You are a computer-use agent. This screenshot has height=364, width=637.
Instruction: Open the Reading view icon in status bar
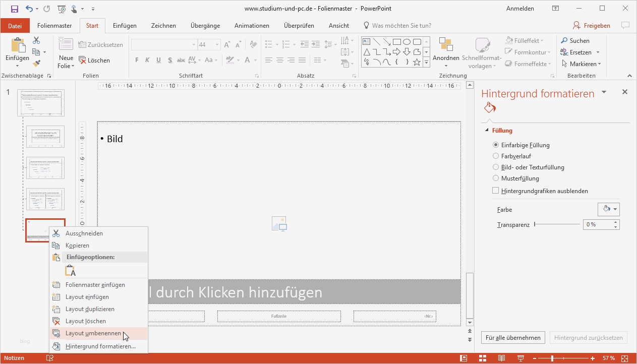[501, 358]
